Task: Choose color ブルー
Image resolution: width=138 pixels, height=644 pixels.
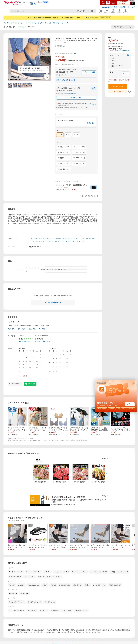Action: click(x=60, y=134)
